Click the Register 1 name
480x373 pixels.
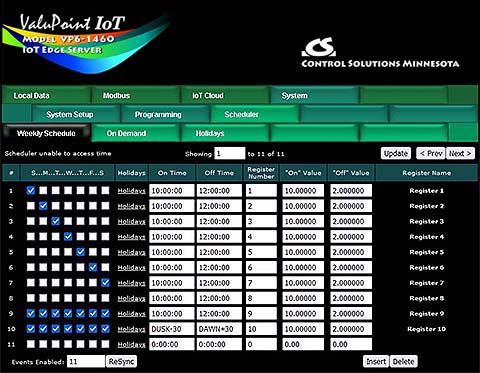pyautogui.click(x=426, y=191)
